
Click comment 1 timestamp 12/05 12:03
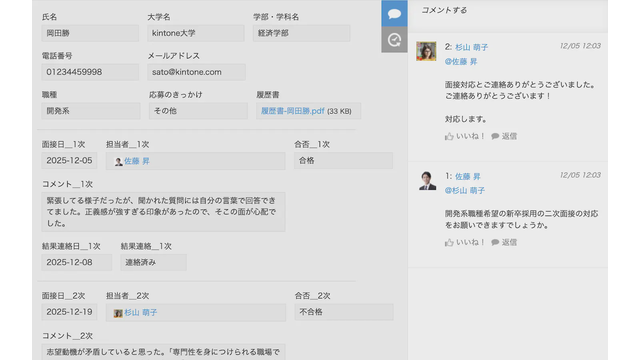tap(580, 175)
